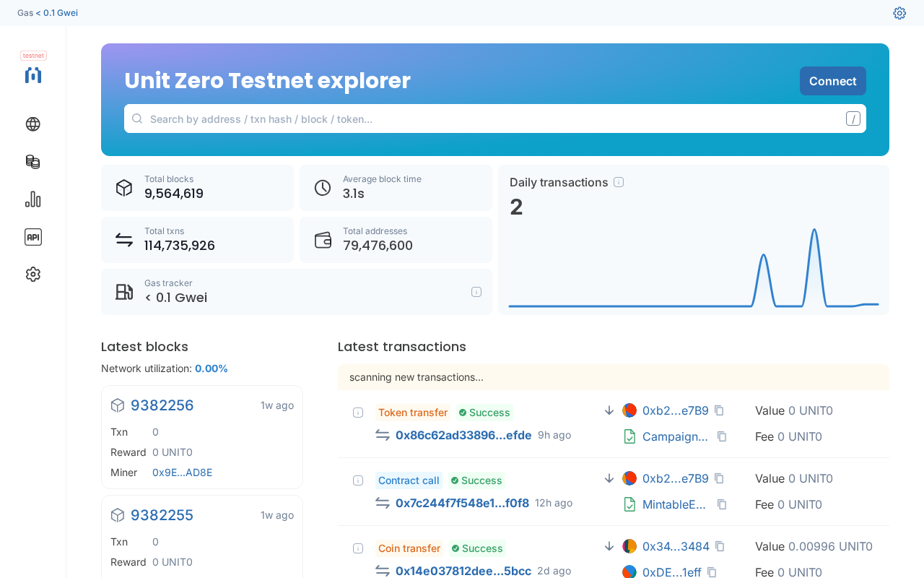The height and width of the screenshot is (578, 924).
Task: Click the Total txns 114,735,926 card
Action: [x=197, y=240]
